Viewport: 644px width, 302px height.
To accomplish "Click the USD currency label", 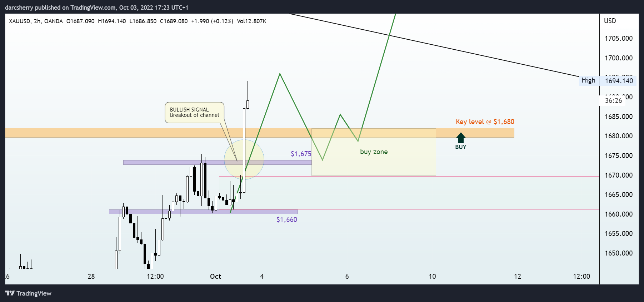I will click(610, 21).
